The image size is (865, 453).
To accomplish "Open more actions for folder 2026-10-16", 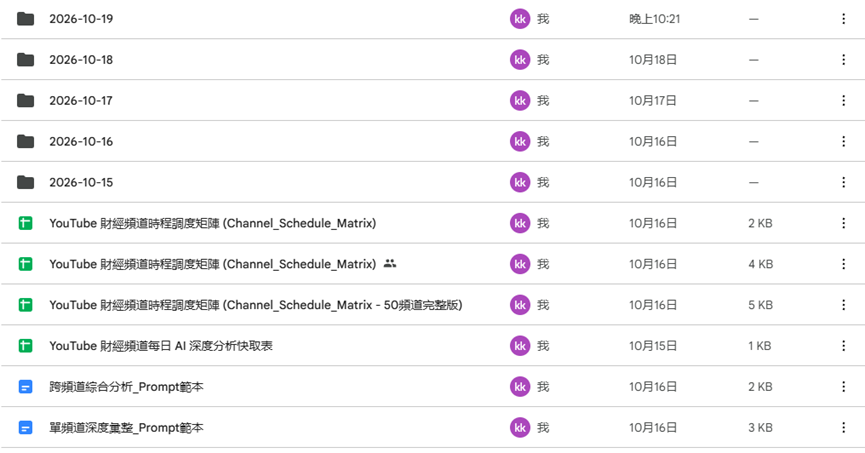I will (x=843, y=141).
